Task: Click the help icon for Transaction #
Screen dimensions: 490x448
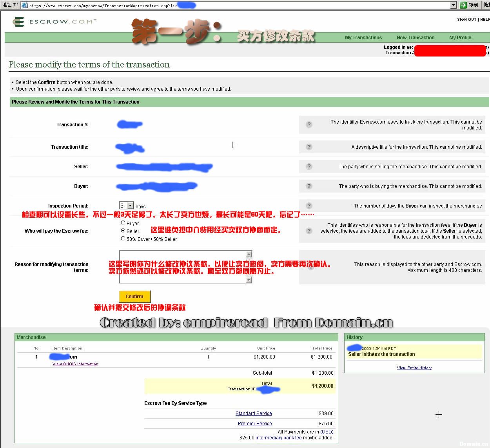Action: [x=309, y=125]
